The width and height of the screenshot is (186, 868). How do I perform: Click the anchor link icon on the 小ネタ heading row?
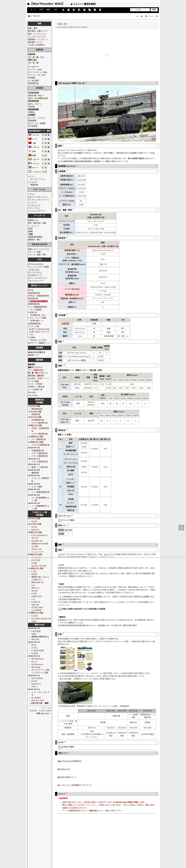click(x=156, y=742)
